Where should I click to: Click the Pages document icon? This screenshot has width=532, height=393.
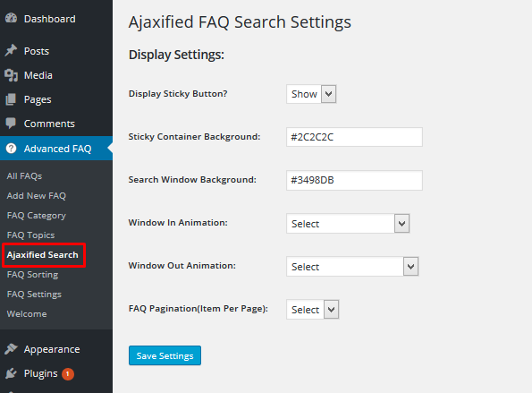(11, 99)
